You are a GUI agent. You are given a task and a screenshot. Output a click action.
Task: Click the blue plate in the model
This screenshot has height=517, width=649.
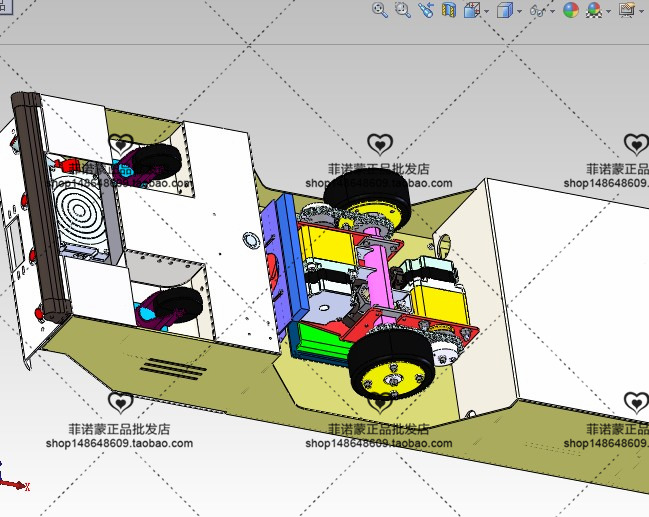292,257
